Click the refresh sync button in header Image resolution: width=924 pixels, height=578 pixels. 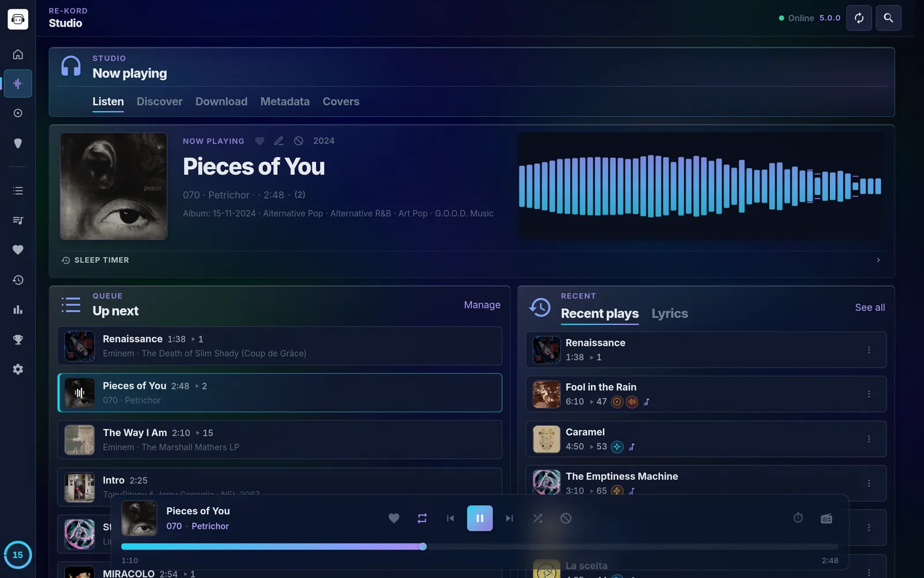[x=859, y=18]
